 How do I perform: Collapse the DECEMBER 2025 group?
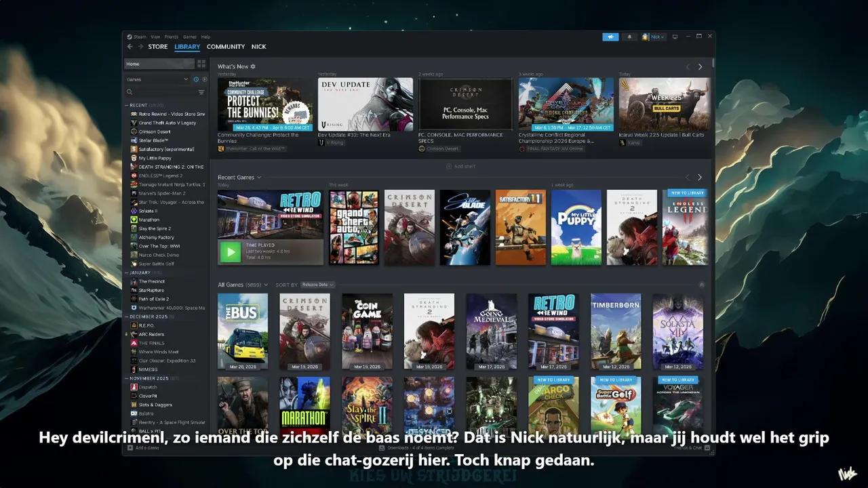tap(126, 317)
